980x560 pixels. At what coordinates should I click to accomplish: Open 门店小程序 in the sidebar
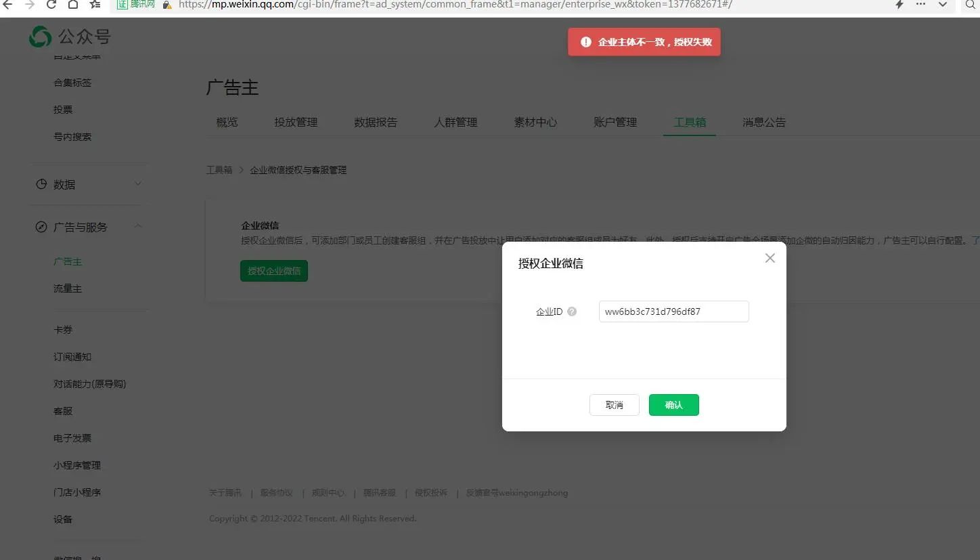[x=77, y=492]
